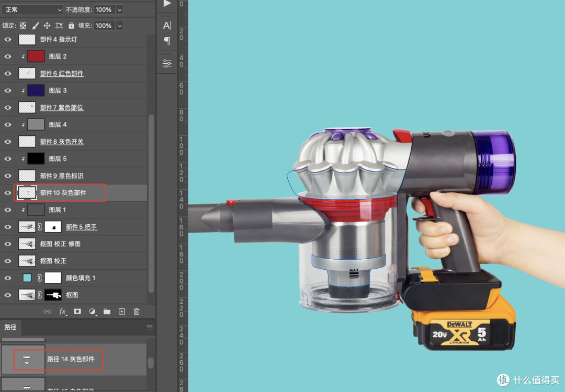This screenshot has width=565, height=392.
Task: Add a layer style with fx
Action: tap(63, 312)
